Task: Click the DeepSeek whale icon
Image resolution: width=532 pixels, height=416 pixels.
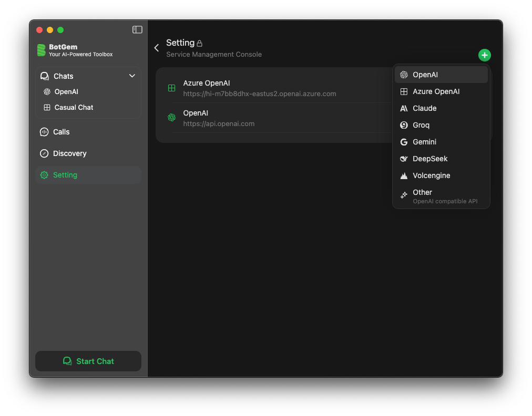Action: [404, 159]
